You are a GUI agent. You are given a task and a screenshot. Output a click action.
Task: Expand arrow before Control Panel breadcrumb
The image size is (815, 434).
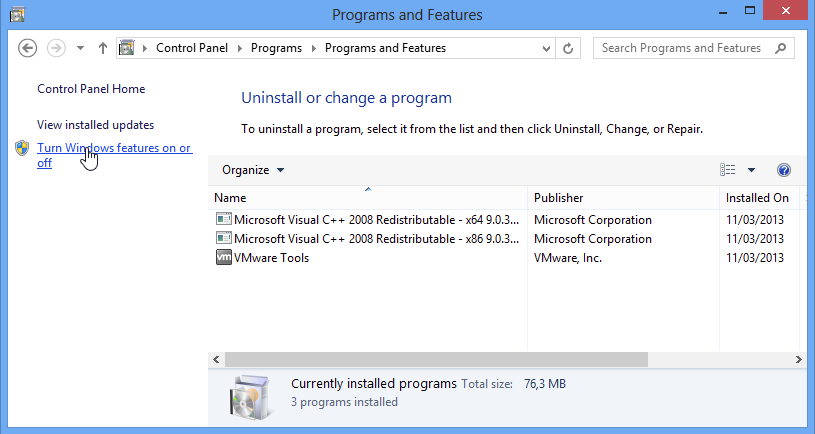[145, 48]
